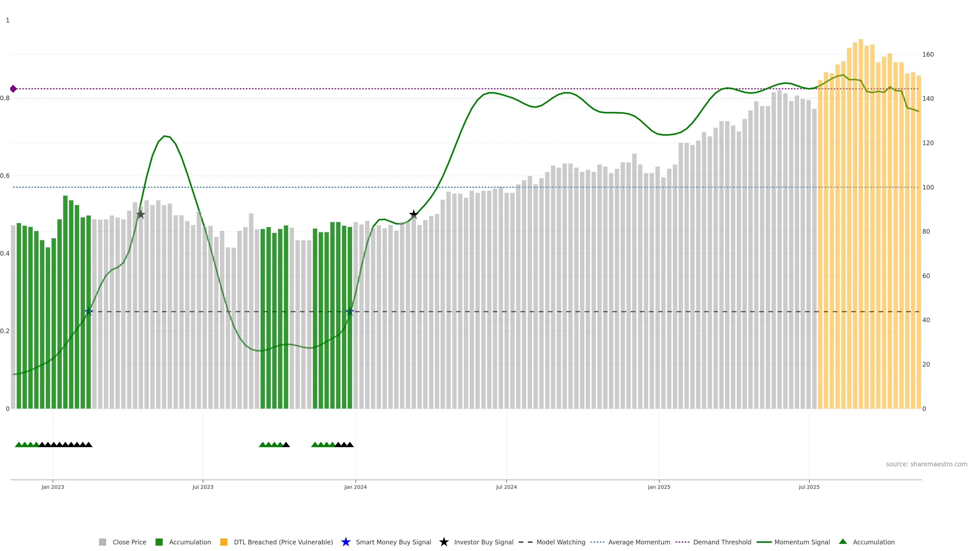
Task: Click the Jan 2024 x-axis label
Action: pos(355,487)
